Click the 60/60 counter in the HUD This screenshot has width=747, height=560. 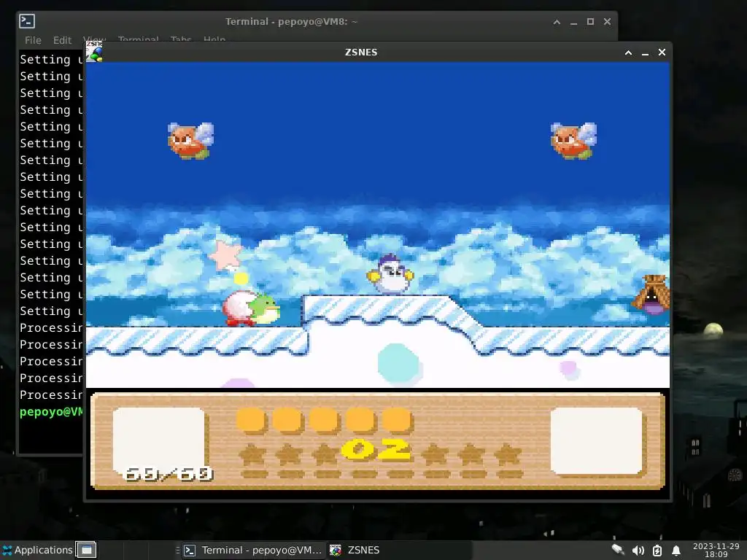tap(168, 474)
